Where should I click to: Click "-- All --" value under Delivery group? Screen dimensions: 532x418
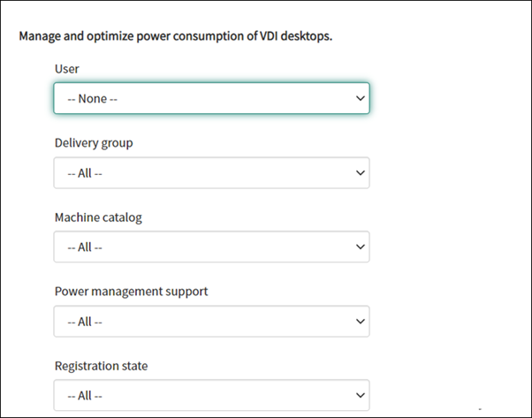tap(85, 173)
